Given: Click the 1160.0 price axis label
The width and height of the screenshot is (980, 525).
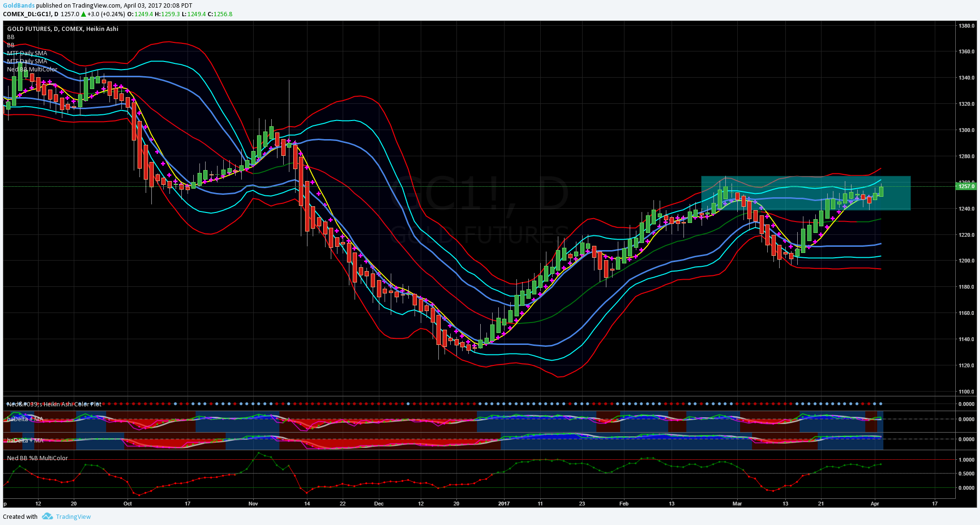Looking at the screenshot, I should [x=966, y=313].
